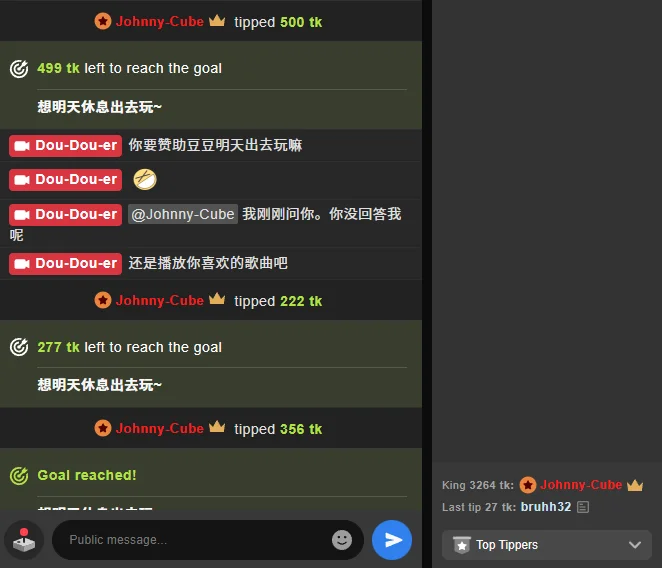Click the note icon beside bruhh32
This screenshot has height=568, width=662.
tap(583, 507)
